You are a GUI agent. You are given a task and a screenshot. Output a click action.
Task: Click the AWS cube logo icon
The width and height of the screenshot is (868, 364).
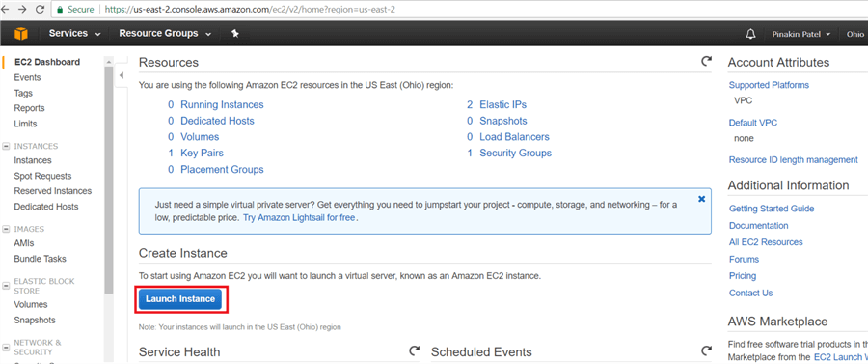(x=20, y=34)
